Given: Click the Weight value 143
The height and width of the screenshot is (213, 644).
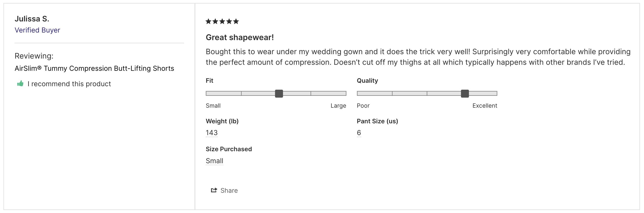Looking at the screenshot, I should tap(212, 133).
